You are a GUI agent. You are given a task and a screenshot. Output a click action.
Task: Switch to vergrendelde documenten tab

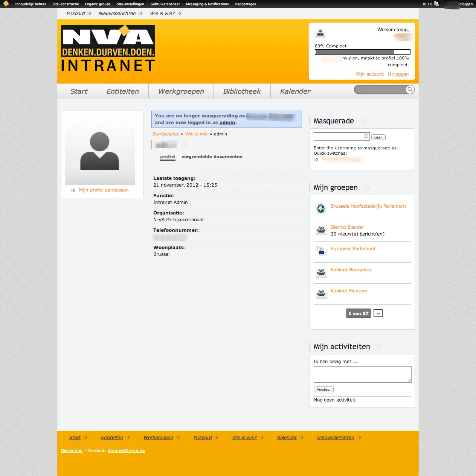tap(212, 157)
